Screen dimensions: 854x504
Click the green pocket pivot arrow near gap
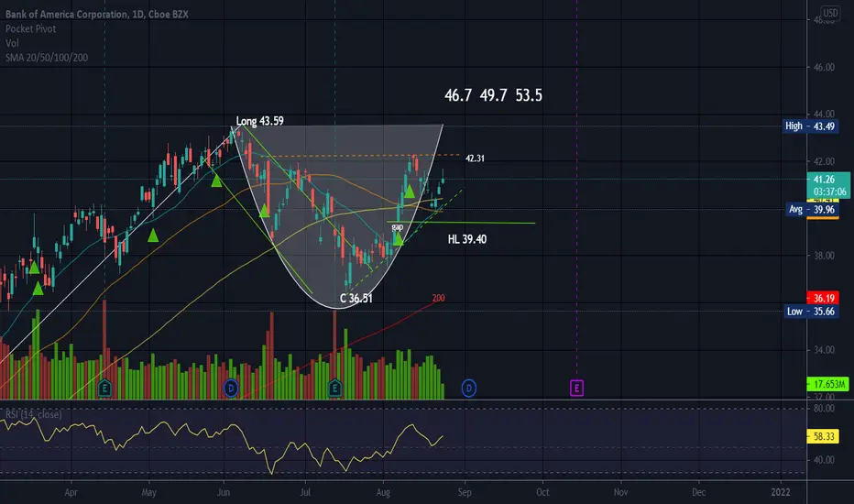pos(398,238)
